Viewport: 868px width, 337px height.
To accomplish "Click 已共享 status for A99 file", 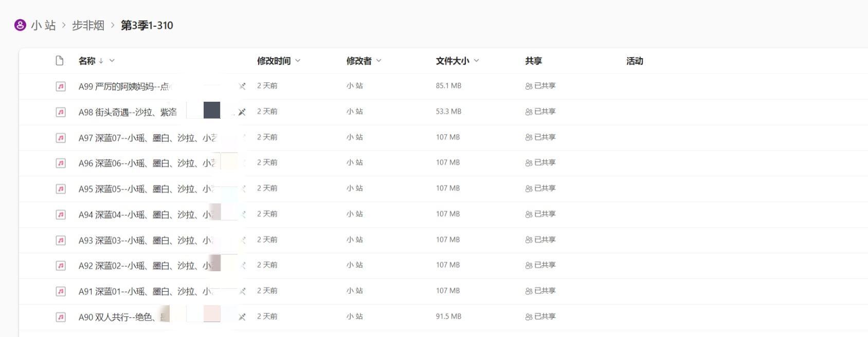I will click(540, 86).
